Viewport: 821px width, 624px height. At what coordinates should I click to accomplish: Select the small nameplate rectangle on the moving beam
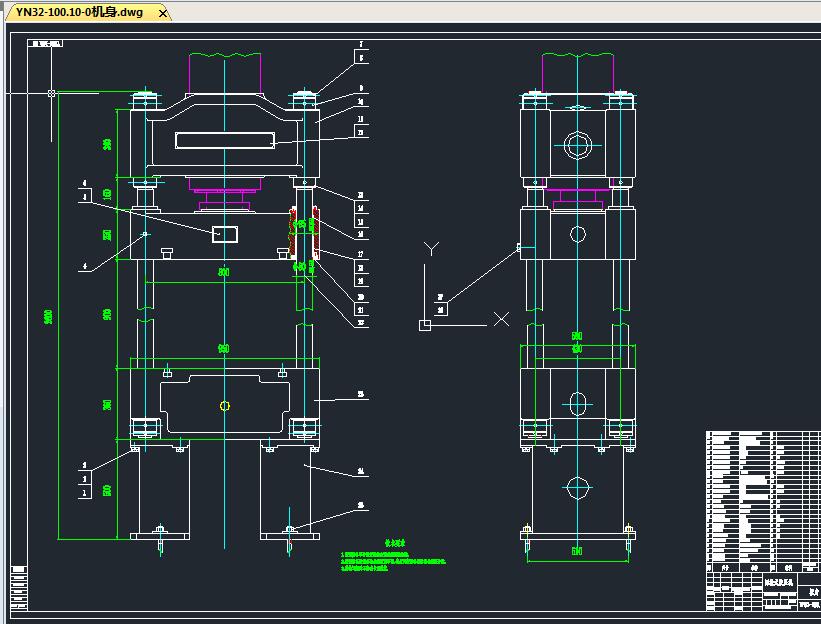[x=225, y=234]
